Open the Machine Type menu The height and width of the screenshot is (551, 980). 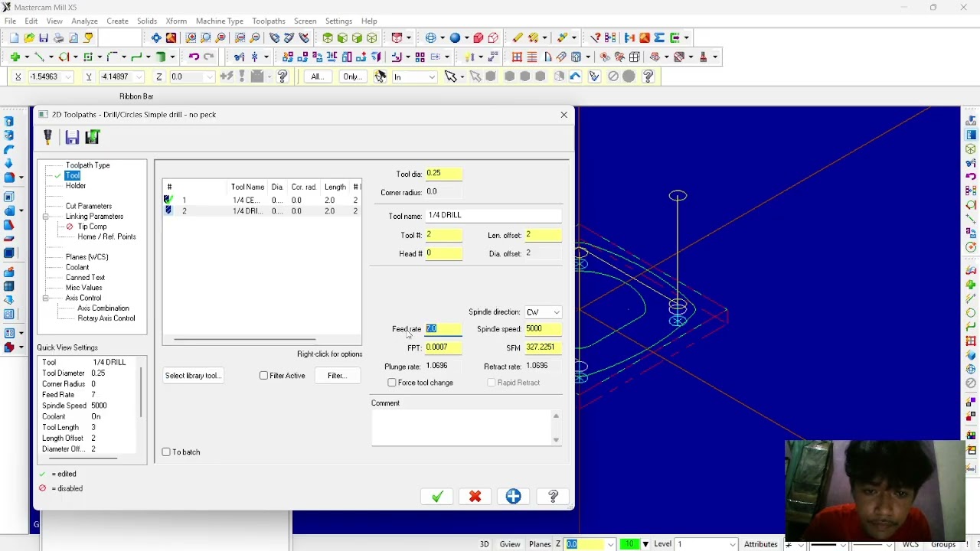point(219,21)
